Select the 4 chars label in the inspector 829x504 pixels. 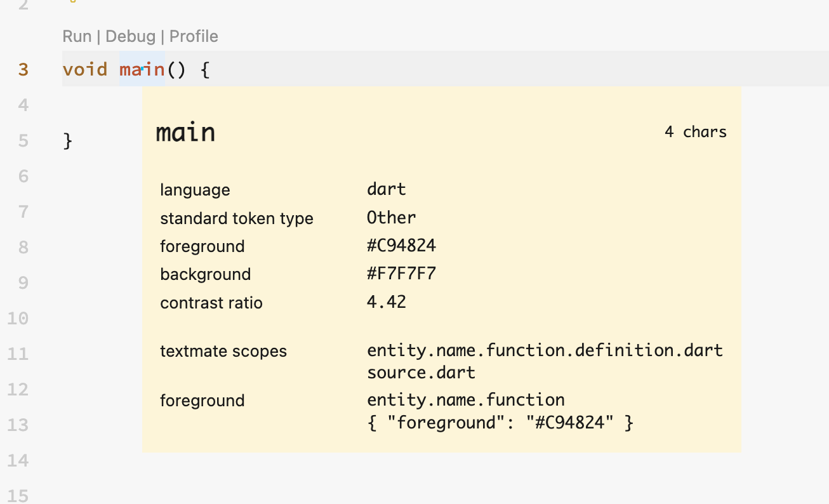pos(696,132)
